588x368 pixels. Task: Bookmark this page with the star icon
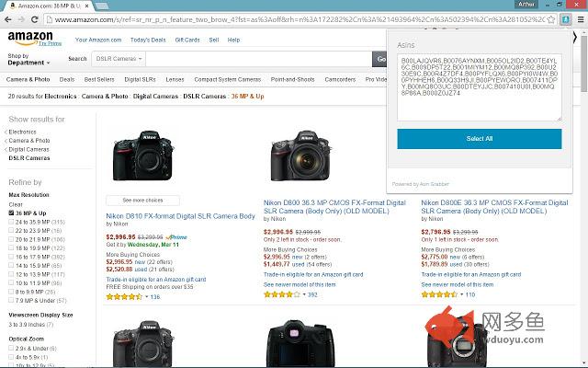coord(551,19)
